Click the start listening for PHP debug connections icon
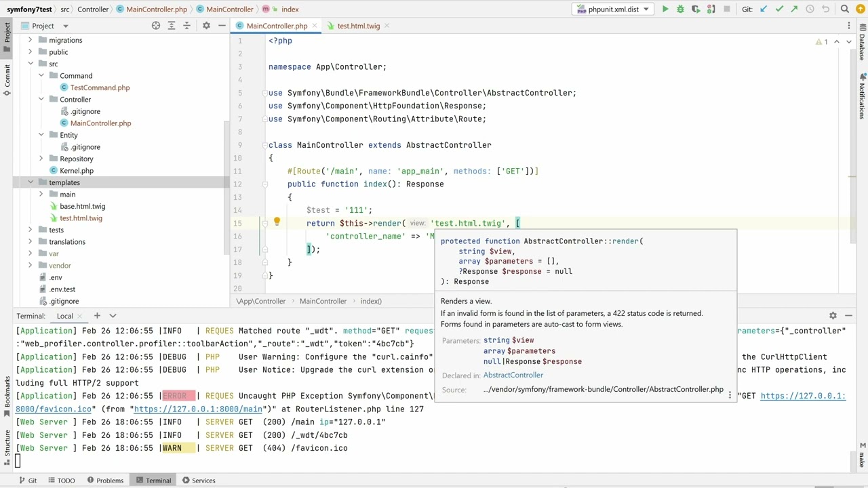This screenshot has width=868, height=488. pos(711,9)
